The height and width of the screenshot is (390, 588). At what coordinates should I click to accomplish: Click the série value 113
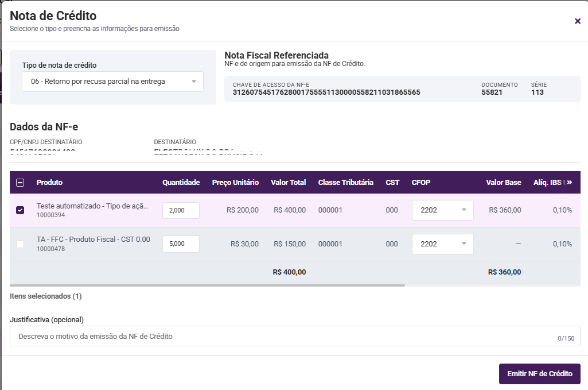[537, 92]
